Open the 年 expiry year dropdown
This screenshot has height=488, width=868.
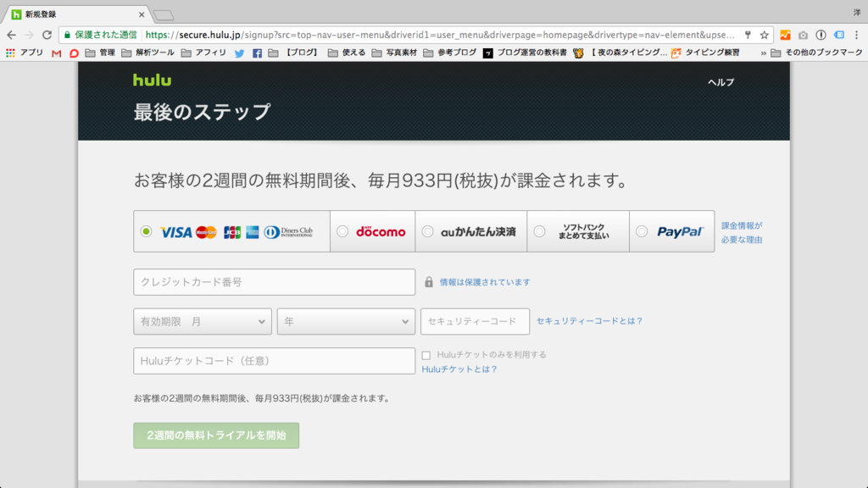coord(346,321)
